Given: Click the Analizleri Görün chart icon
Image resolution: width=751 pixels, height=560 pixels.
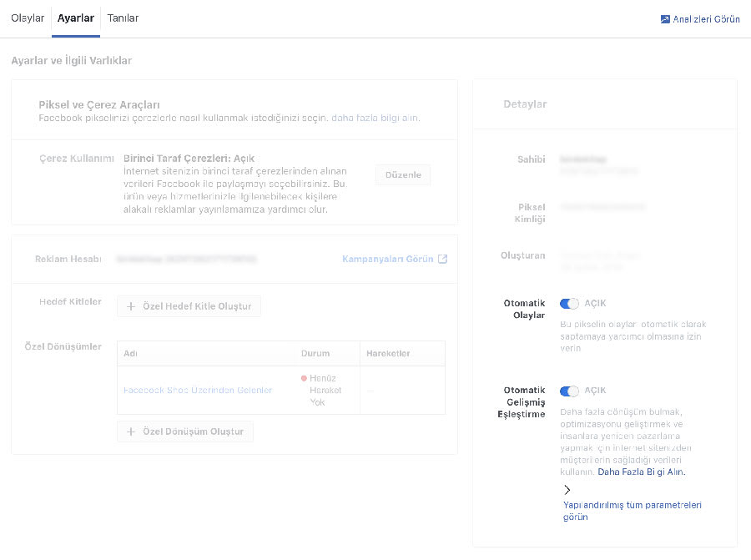Looking at the screenshot, I should point(665,19).
